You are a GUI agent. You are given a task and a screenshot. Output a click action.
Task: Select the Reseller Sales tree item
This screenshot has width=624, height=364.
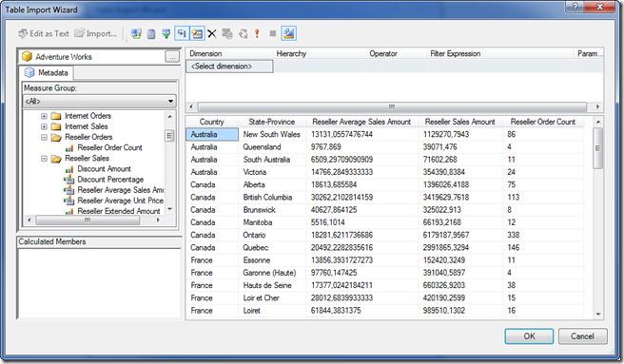[x=87, y=159]
